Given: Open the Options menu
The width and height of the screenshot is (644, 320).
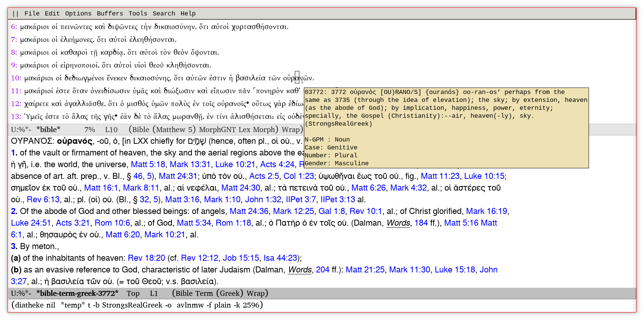Looking at the screenshot, I should click(x=78, y=14).
